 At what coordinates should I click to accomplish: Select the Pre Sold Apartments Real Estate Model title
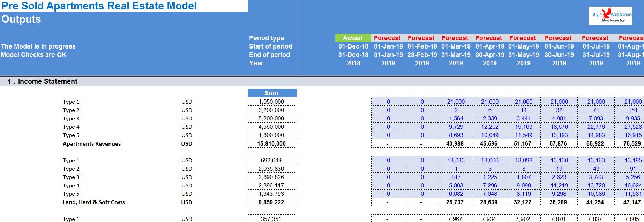coord(99,6)
